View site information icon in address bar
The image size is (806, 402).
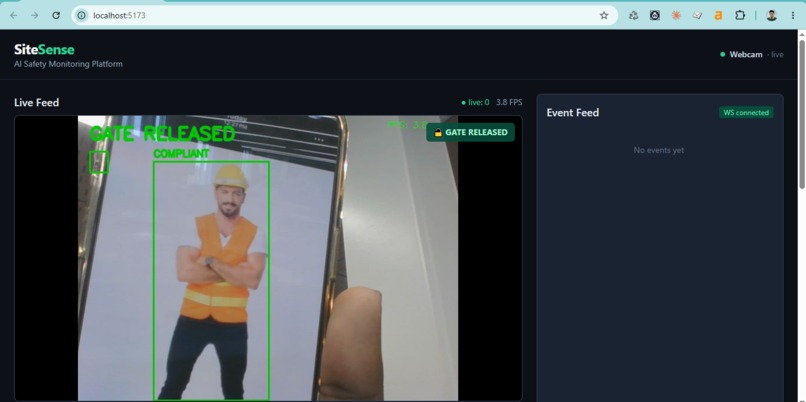(x=81, y=15)
